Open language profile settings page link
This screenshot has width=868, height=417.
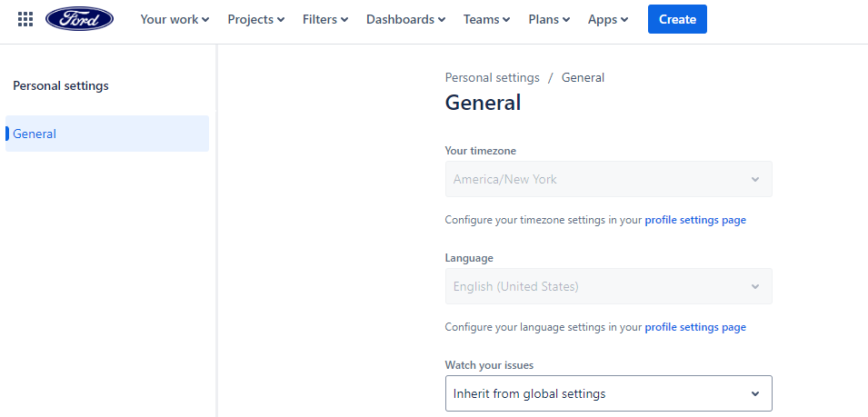tap(695, 327)
